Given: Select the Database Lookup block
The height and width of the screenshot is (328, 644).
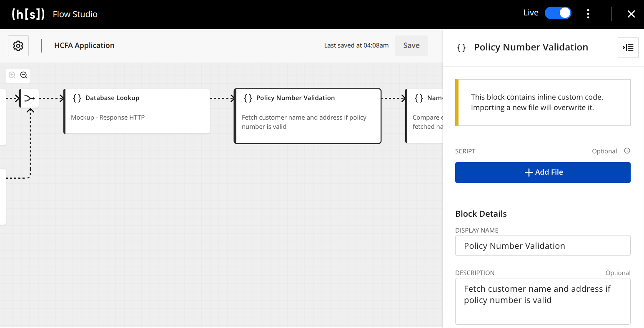Looking at the screenshot, I should [137, 111].
